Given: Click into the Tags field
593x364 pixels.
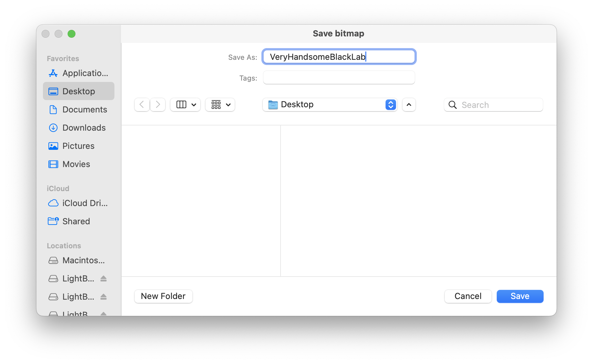Looking at the screenshot, I should tap(339, 78).
